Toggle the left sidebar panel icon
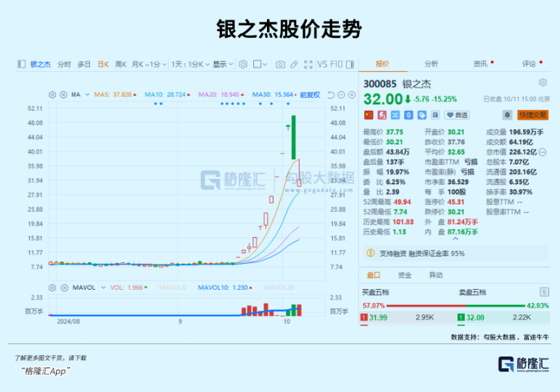560x392 pixels. [22, 64]
